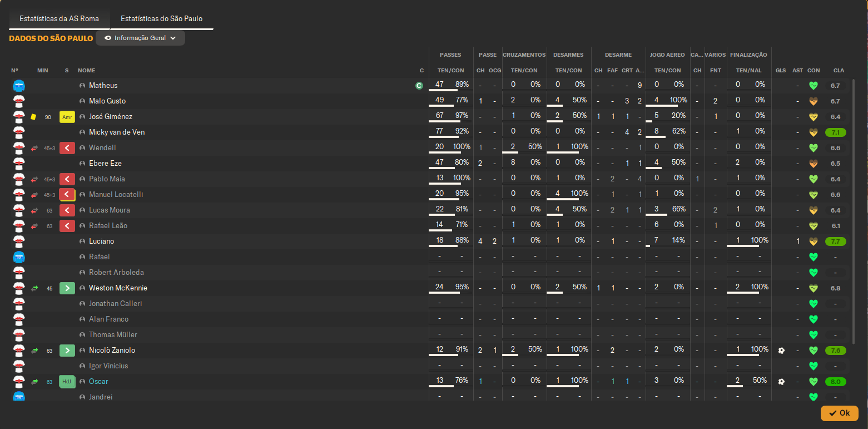Click the goal ball icon for Oscar
This screenshot has height=429, width=868.
tap(781, 382)
